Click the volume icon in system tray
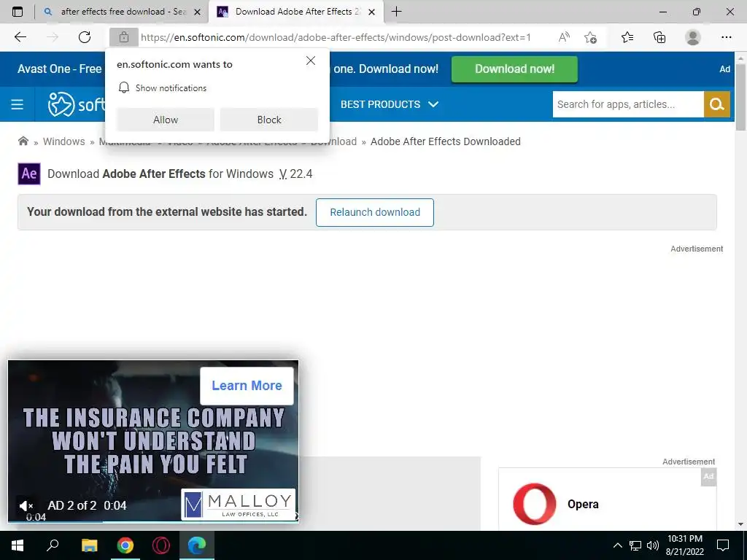 pyautogui.click(x=653, y=545)
